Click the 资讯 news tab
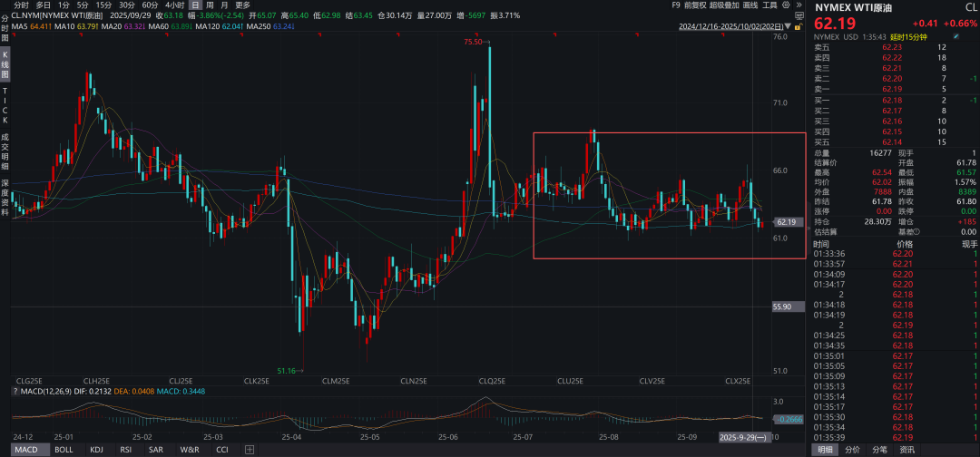980x457 pixels. (906, 450)
